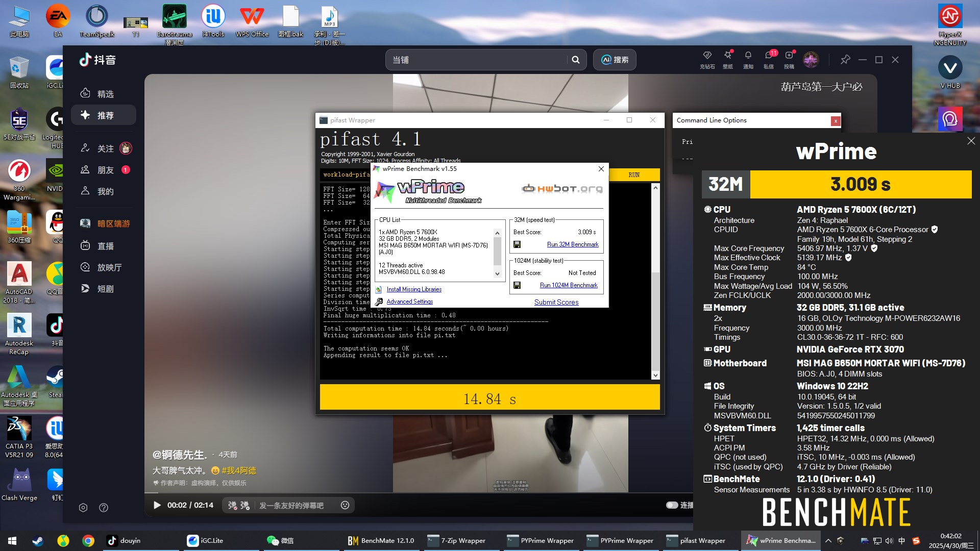
Task: Click the #我4阿德 hashtag link
Action: (x=239, y=470)
